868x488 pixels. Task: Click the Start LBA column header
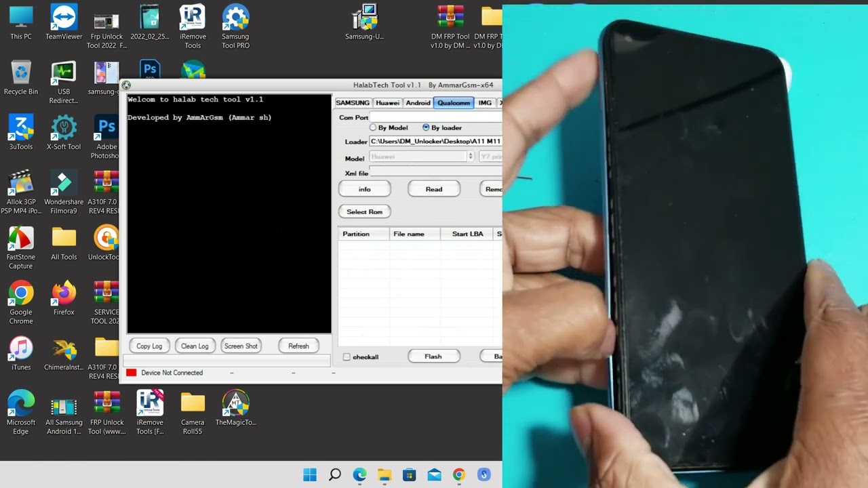467,234
